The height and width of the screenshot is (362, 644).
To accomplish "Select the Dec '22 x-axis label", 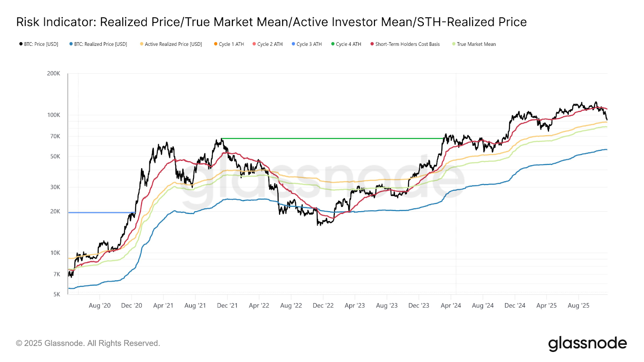I will click(x=323, y=306).
